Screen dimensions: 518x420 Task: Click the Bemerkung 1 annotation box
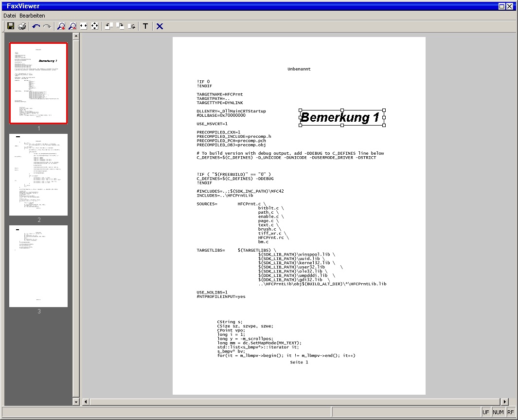(x=341, y=117)
